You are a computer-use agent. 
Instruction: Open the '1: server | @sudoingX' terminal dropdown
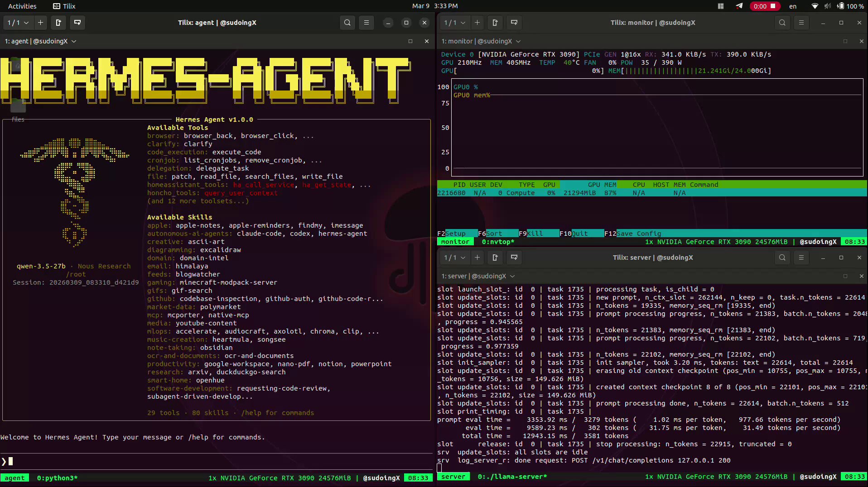(x=478, y=276)
